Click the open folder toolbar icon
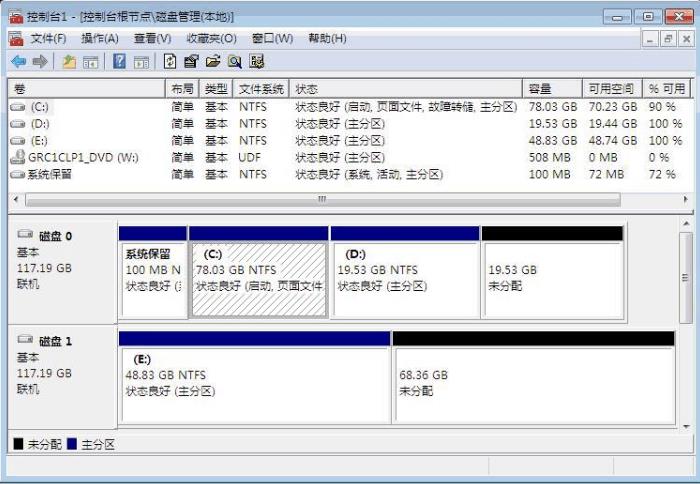700x484 pixels. pyautogui.click(x=213, y=61)
